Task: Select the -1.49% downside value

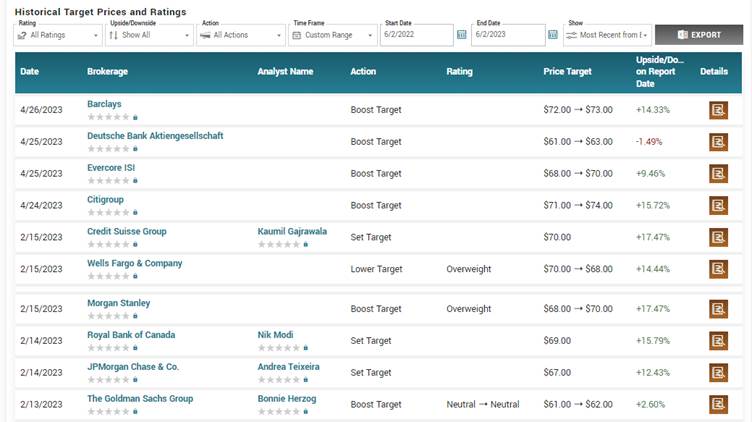Action: pos(649,142)
